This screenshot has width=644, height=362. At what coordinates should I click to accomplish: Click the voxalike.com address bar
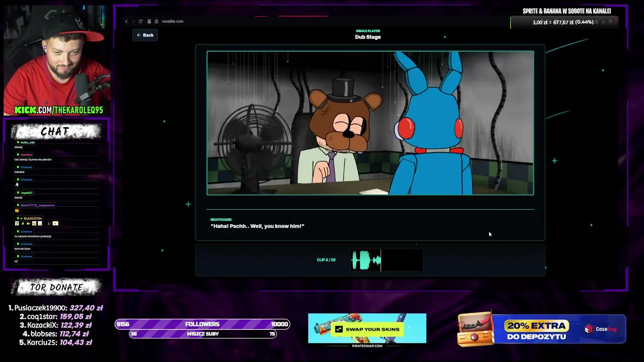pyautogui.click(x=173, y=22)
